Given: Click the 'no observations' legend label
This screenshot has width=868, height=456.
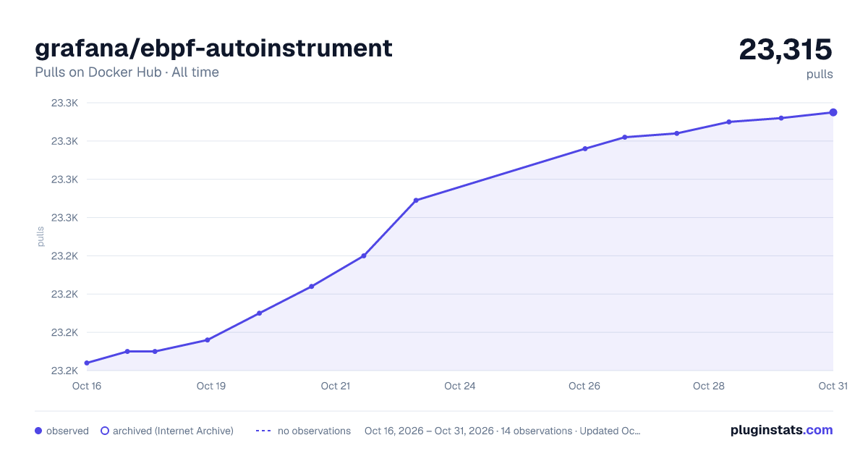Looking at the screenshot, I should click(x=314, y=431).
